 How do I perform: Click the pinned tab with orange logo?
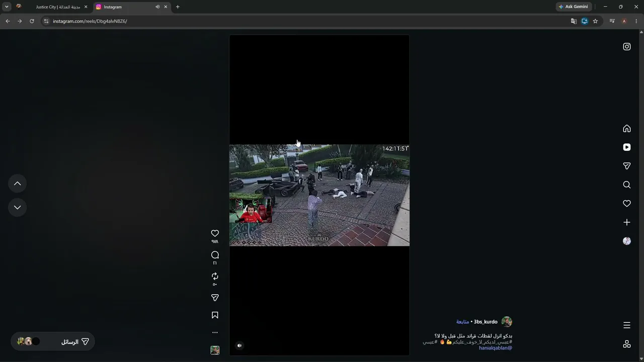(19, 7)
